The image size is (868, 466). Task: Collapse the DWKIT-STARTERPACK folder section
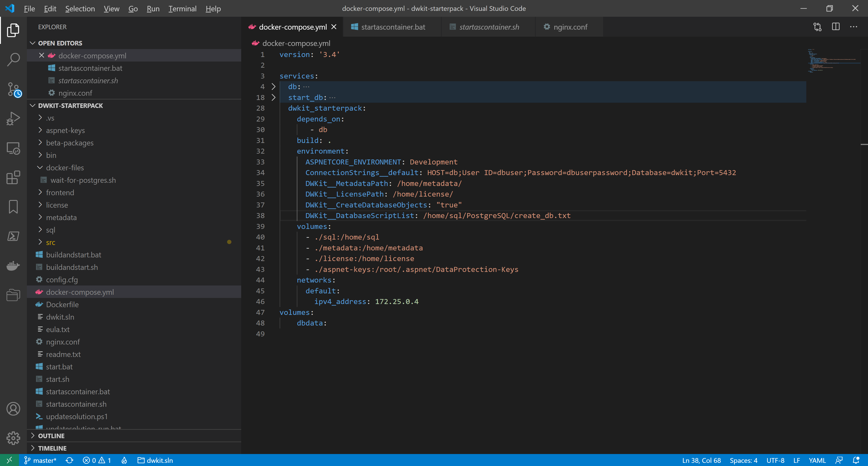[33, 106]
